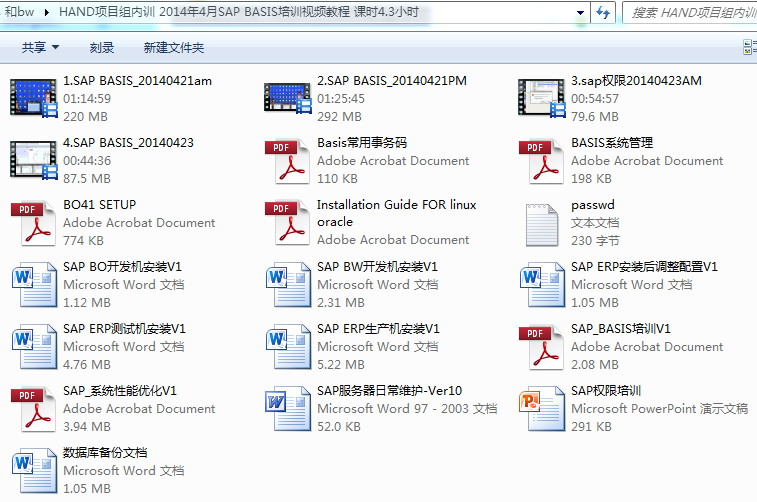Click the 刻录 toolbar button
757x502 pixels.
102,47
